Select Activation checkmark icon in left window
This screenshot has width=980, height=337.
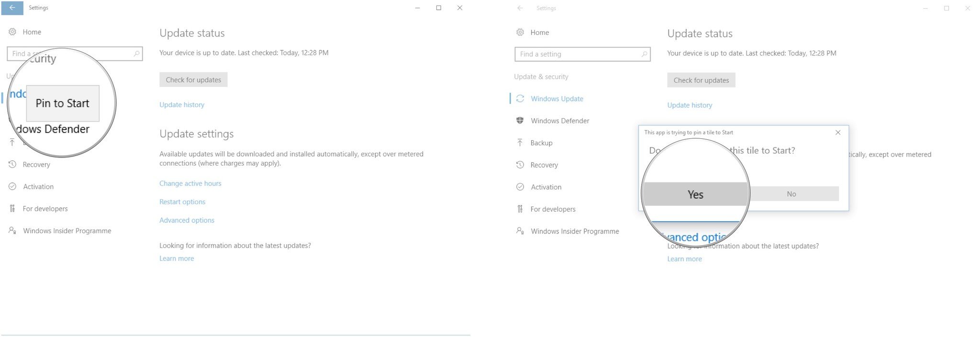coord(12,186)
